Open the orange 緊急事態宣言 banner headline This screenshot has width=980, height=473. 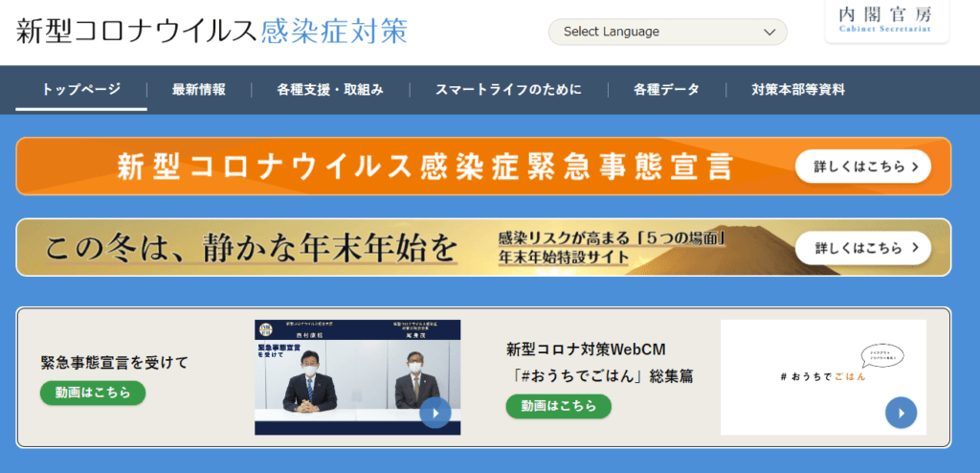click(x=425, y=167)
